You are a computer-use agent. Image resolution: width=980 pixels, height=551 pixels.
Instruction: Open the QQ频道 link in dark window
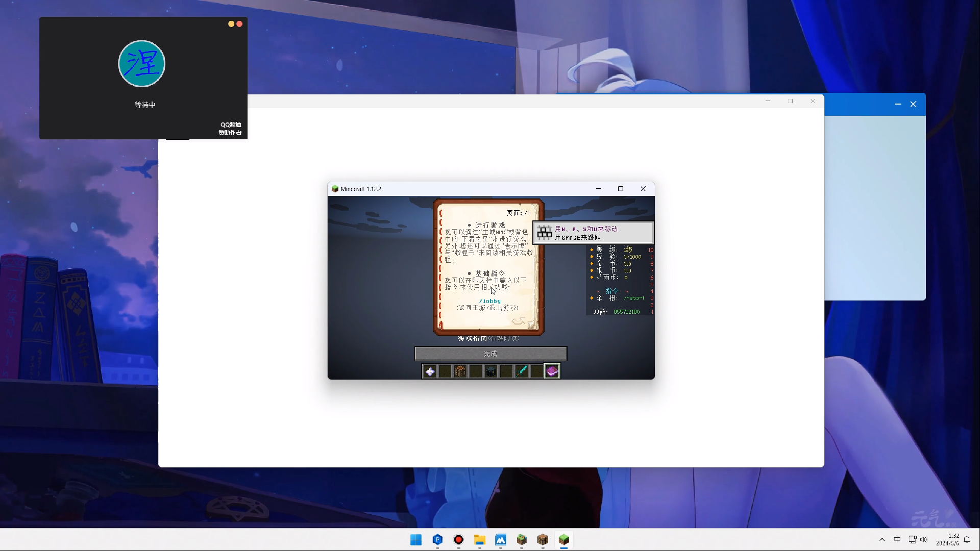[x=231, y=124]
